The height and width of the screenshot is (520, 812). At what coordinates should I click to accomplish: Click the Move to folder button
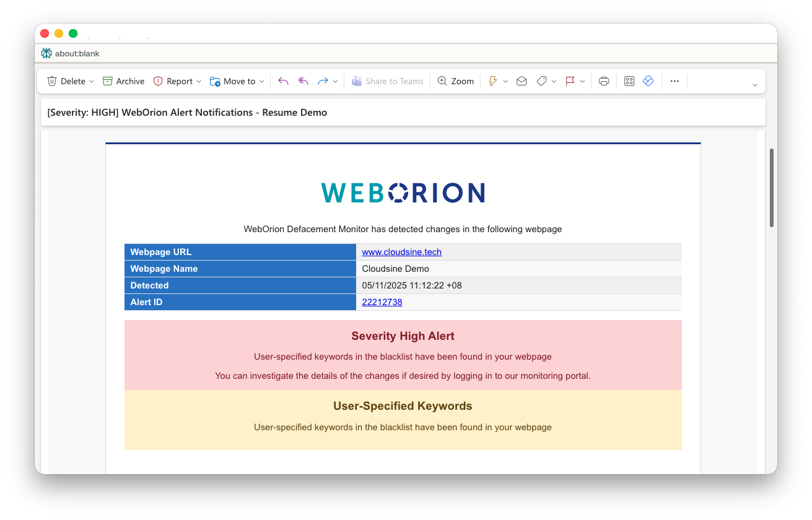pos(232,81)
